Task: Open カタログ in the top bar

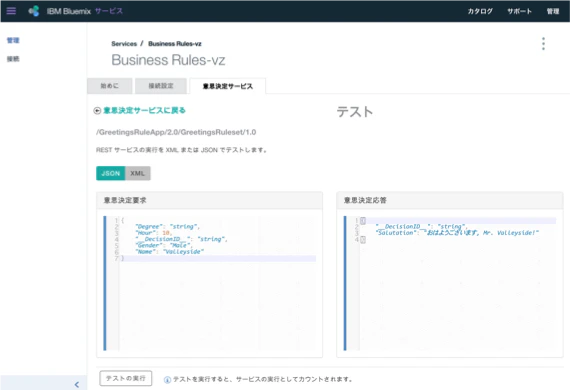Action: coord(480,11)
